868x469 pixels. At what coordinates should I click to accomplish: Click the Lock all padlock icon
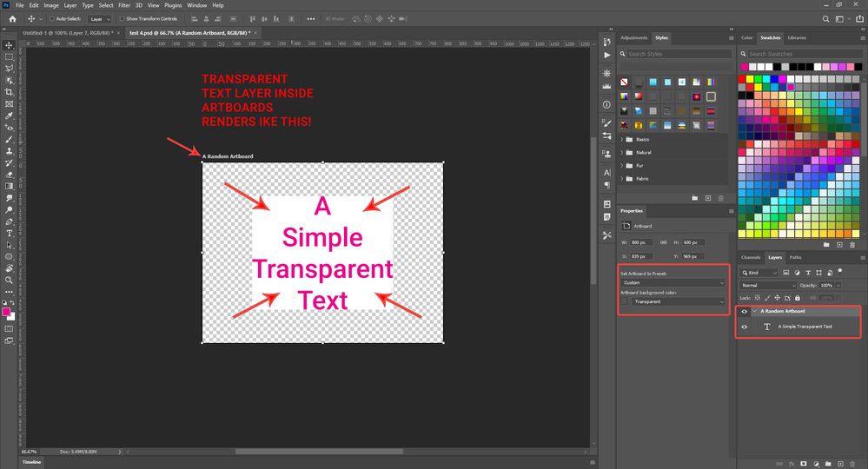point(797,298)
